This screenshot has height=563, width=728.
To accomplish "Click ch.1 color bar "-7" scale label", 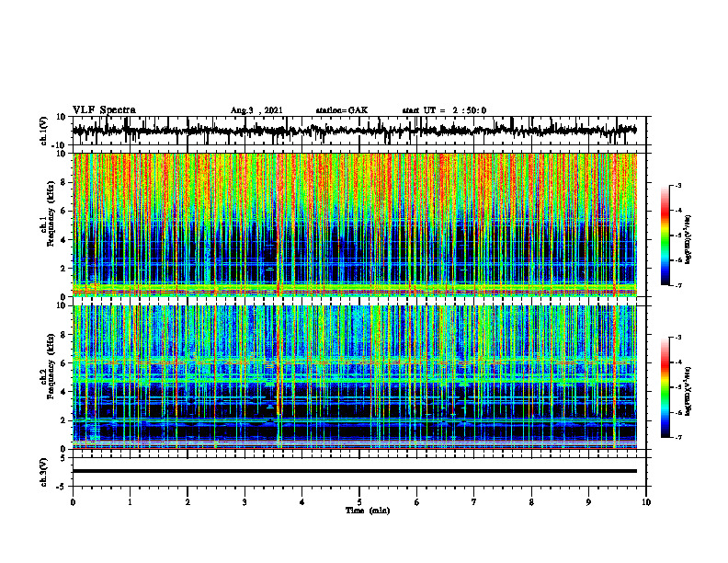I will pos(678,285).
